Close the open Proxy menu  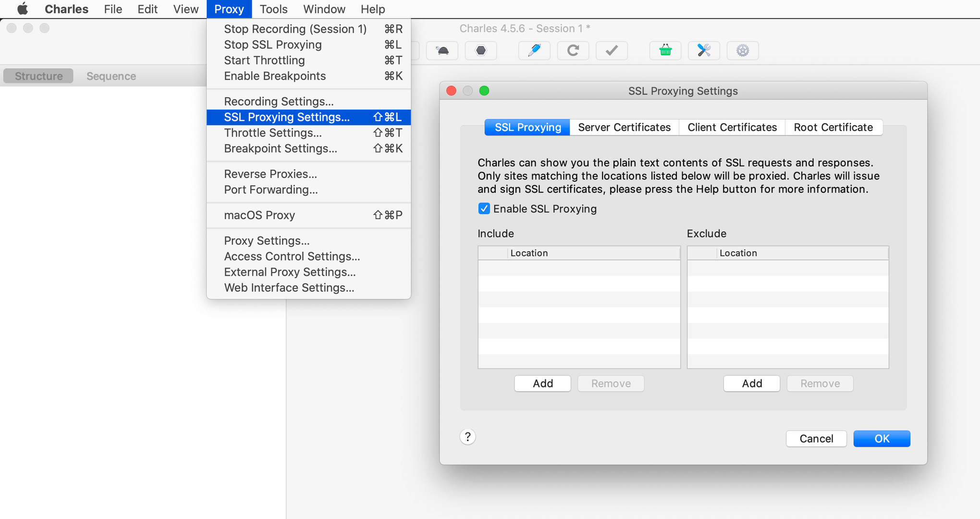[229, 9]
